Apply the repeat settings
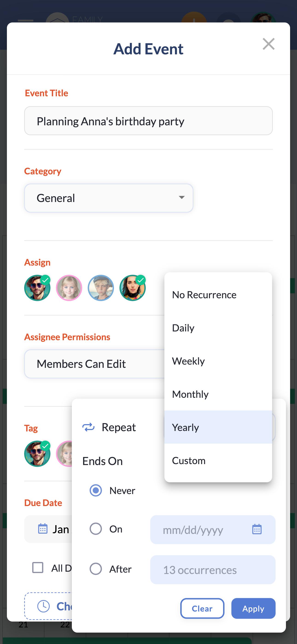Screen dimensions: 297x644 [253, 608]
